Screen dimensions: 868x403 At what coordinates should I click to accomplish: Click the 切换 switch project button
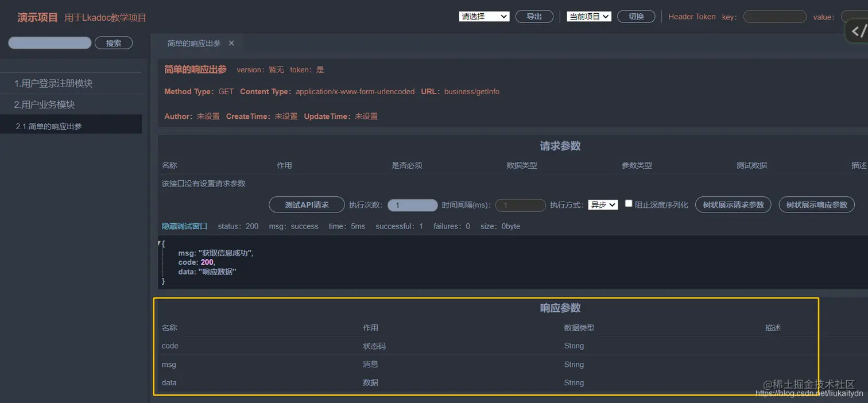(x=635, y=16)
